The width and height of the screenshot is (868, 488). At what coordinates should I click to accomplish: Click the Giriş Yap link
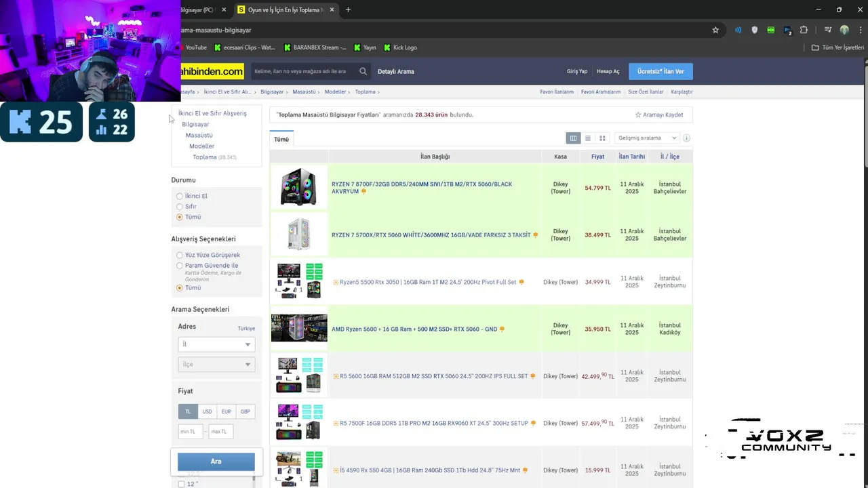pos(577,71)
